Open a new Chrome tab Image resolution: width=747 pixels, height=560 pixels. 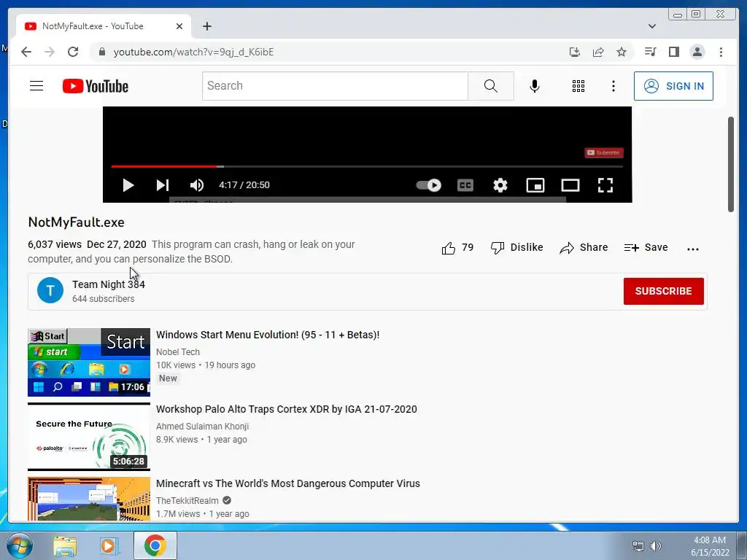coord(206,26)
